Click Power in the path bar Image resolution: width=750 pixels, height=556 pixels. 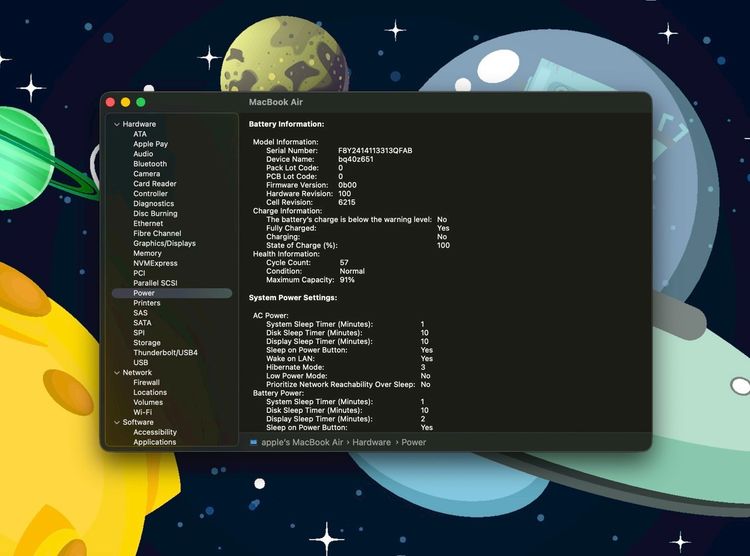coord(413,443)
